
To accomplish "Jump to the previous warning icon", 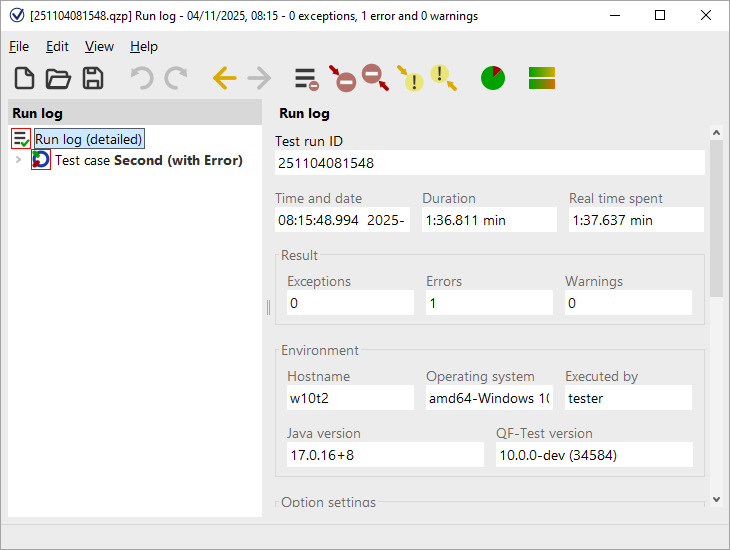I will click(410, 78).
